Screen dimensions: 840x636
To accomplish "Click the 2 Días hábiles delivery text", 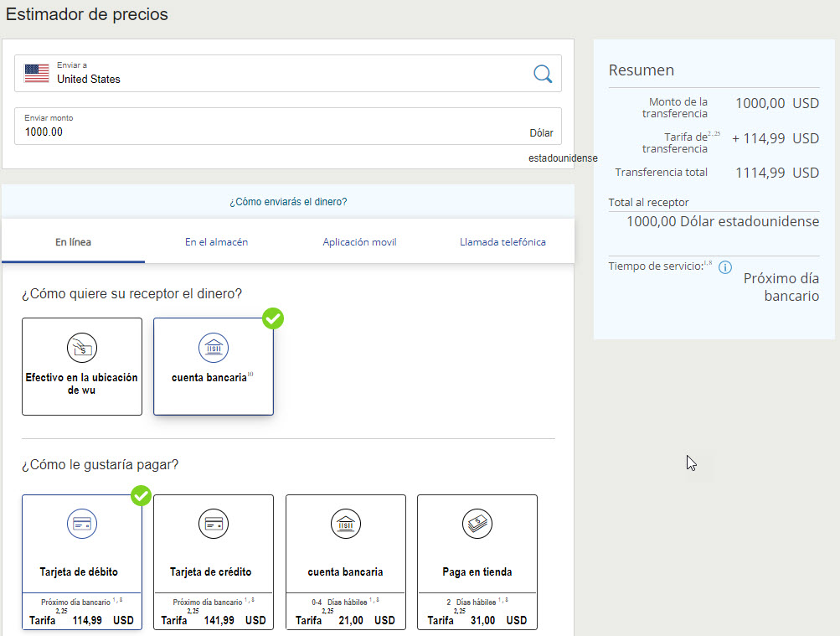I will (x=471, y=602).
